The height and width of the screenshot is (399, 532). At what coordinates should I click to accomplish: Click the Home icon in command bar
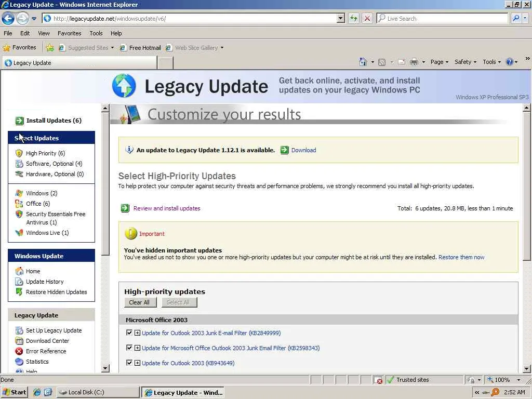tap(363, 62)
